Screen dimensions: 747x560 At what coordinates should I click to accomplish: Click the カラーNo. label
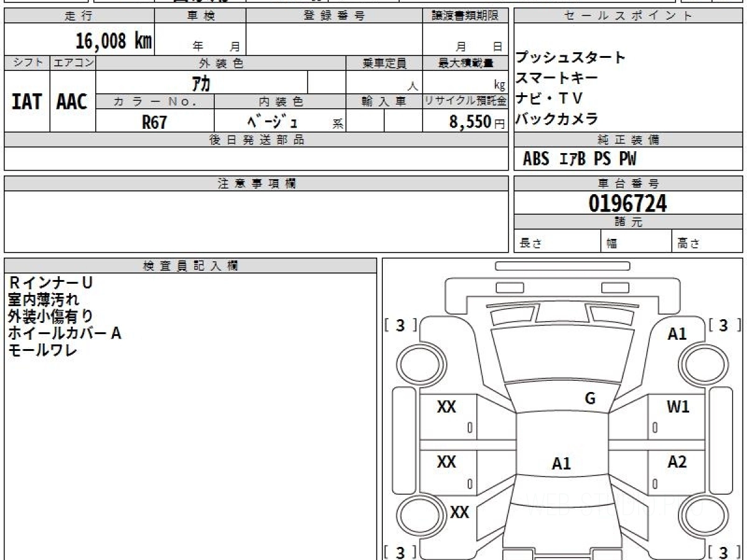point(155,101)
